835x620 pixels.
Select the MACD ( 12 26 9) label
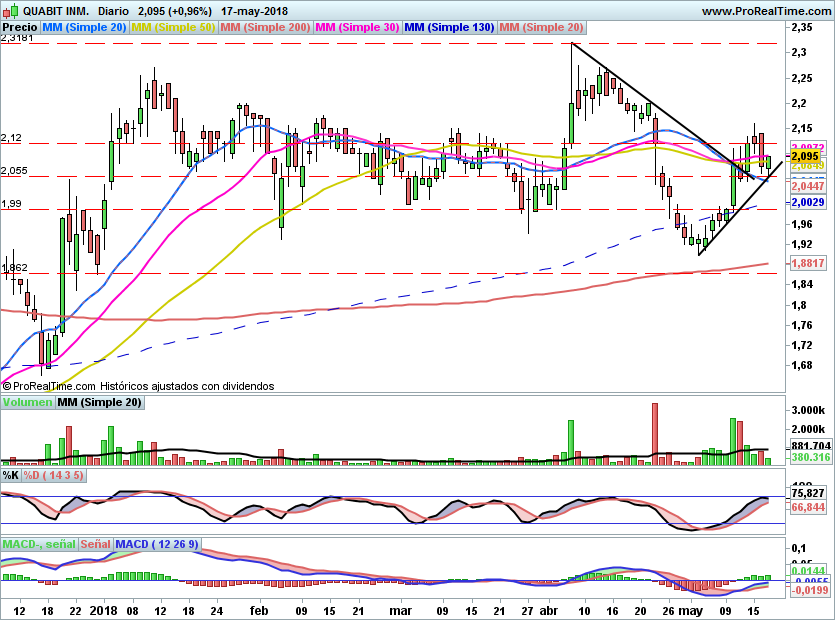point(157,544)
